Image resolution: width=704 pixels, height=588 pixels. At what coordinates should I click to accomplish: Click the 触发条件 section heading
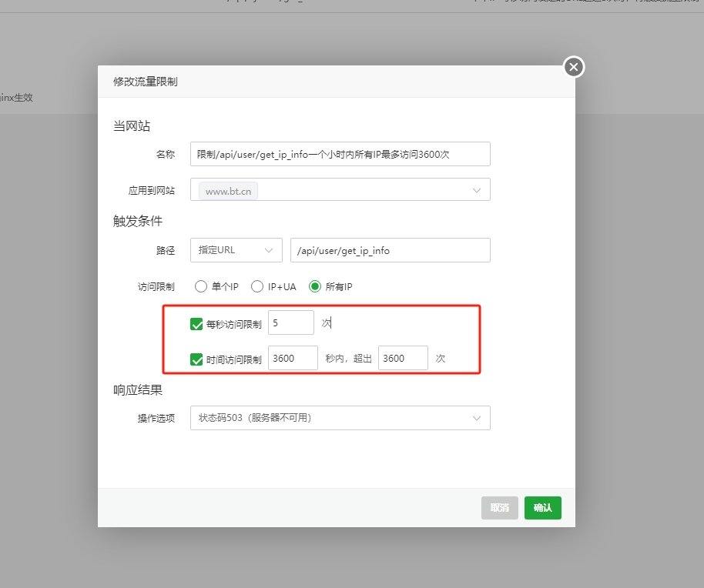click(138, 221)
